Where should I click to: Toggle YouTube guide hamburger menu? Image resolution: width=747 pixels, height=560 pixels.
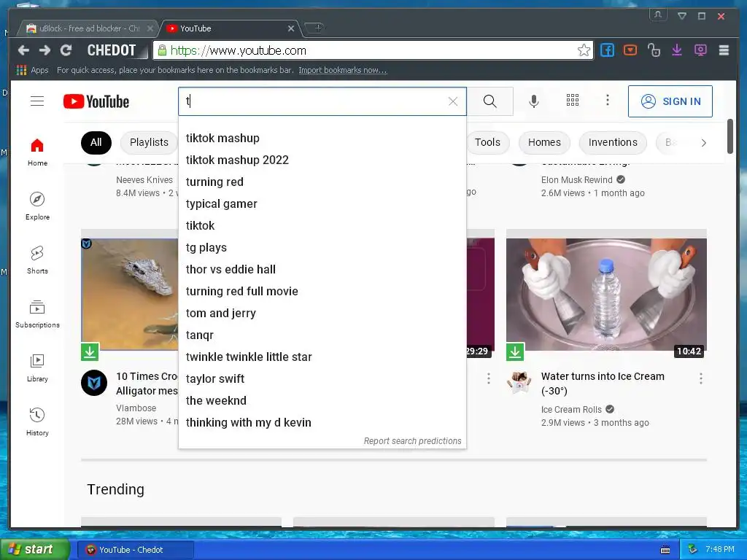37,101
